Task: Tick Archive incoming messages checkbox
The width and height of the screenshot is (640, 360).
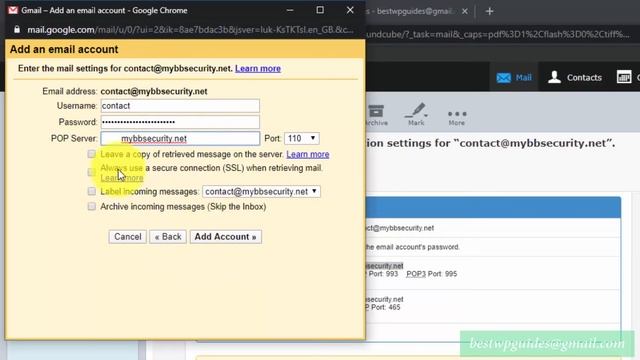Action: pyautogui.click(x=91, y=206)
